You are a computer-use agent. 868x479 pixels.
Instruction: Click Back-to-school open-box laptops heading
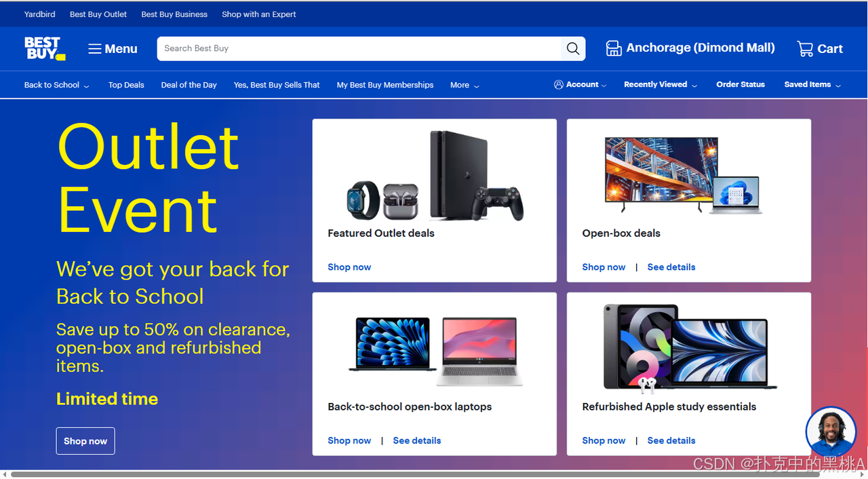click(410, 407)
